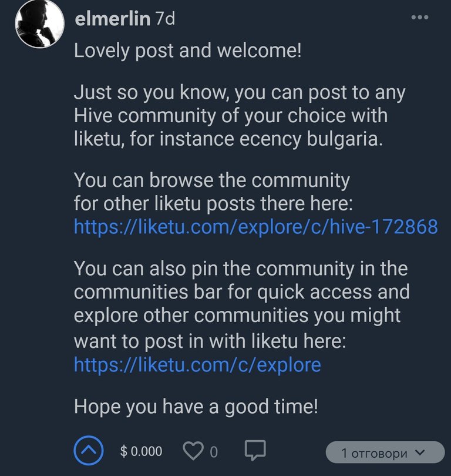Select the 'Hope you have a good time!' line

click(196, 407)
